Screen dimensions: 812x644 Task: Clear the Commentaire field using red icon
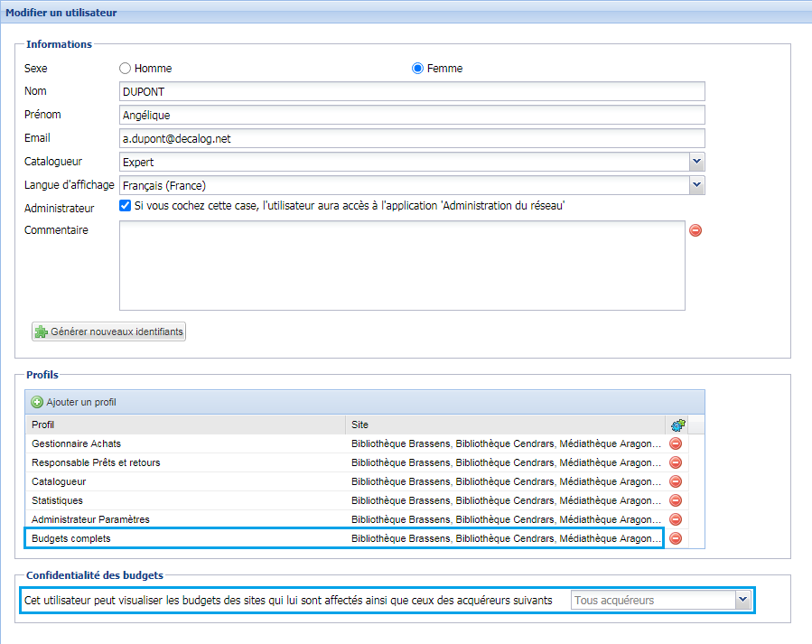click(x=695, y=230)
